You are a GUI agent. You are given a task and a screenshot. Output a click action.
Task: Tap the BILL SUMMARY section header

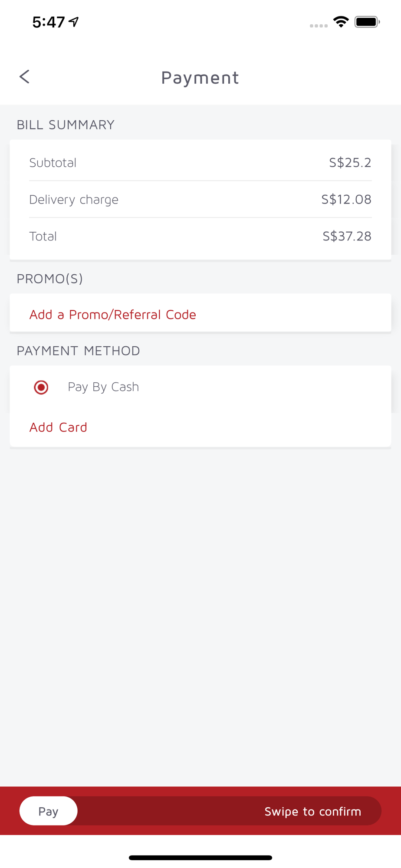(x=66, y=125)
